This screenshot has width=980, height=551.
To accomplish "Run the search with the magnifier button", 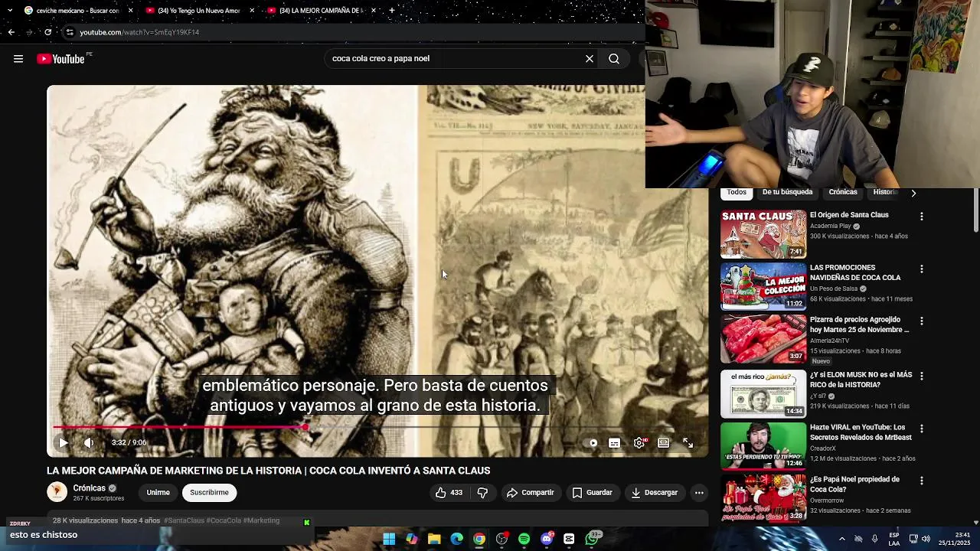I will click(614, 59).
